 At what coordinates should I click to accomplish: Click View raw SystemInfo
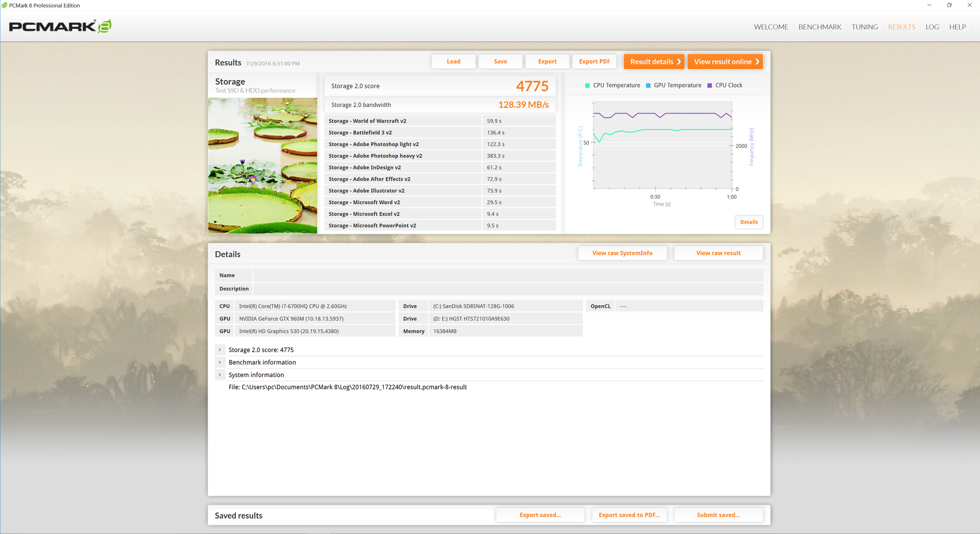(x=622, y=253)
